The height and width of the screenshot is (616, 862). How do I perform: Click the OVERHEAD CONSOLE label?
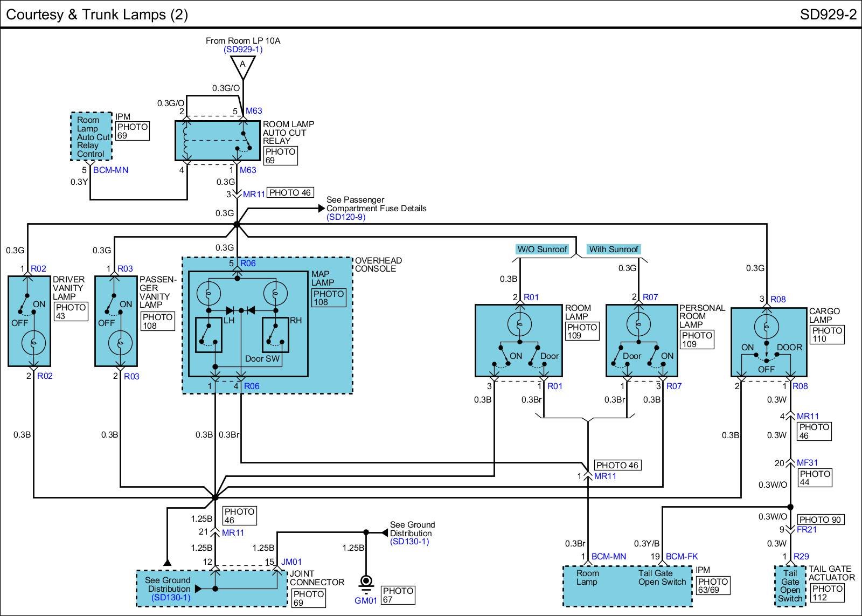[x=378, y=265]
